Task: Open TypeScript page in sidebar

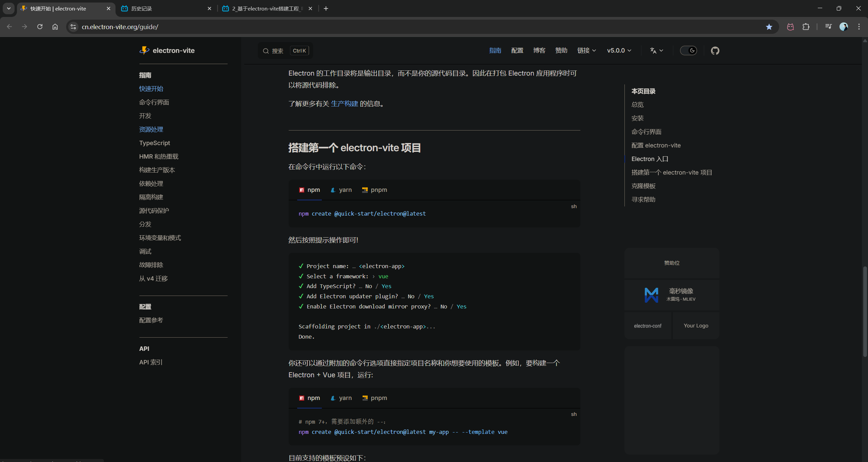Action: (154, 143)
